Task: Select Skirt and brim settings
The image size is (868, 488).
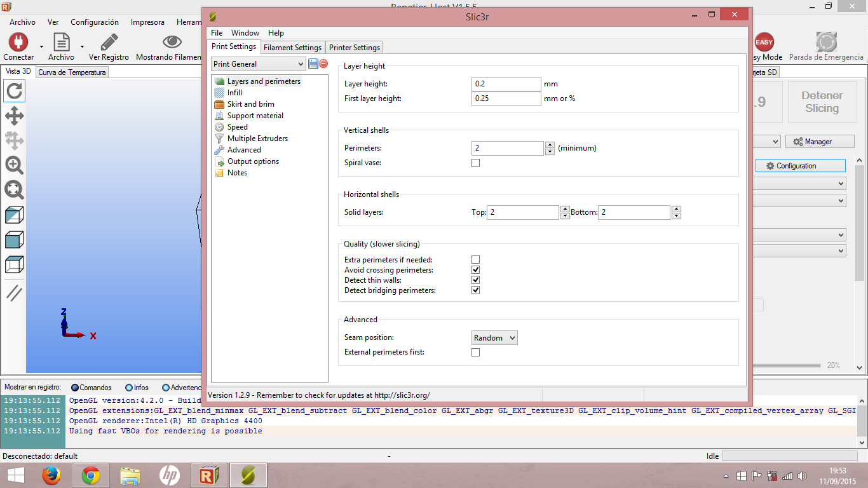Action: (251, 104)
